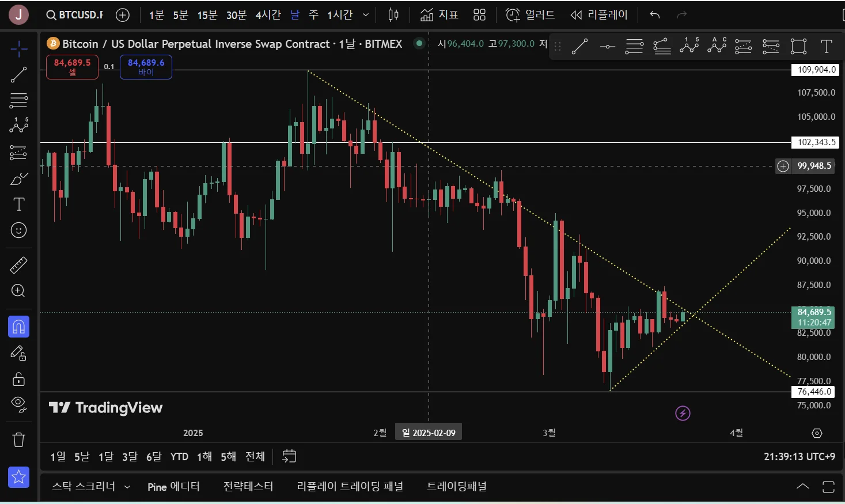Switch to the 전략테스터 tab
Viewport: 845px width, 504px height.
click(248, 487)
